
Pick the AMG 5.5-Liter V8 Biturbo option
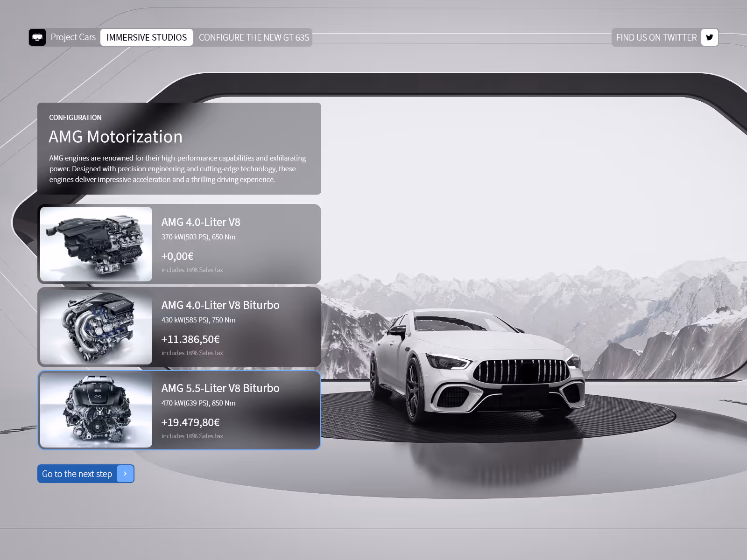(x=179, y=410)
